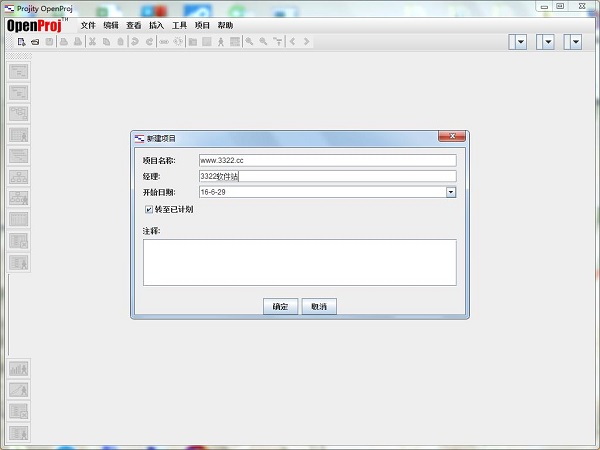Open the Resources view in sidebar
Image resolution: width=600 pixels, height=450 pixels.
[x=19, y=135]
